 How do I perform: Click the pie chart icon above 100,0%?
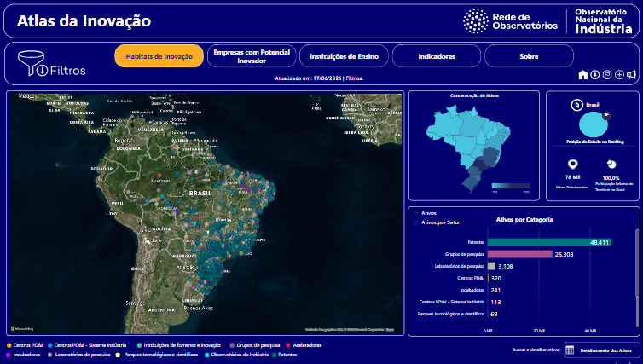[x=611, y=165]
